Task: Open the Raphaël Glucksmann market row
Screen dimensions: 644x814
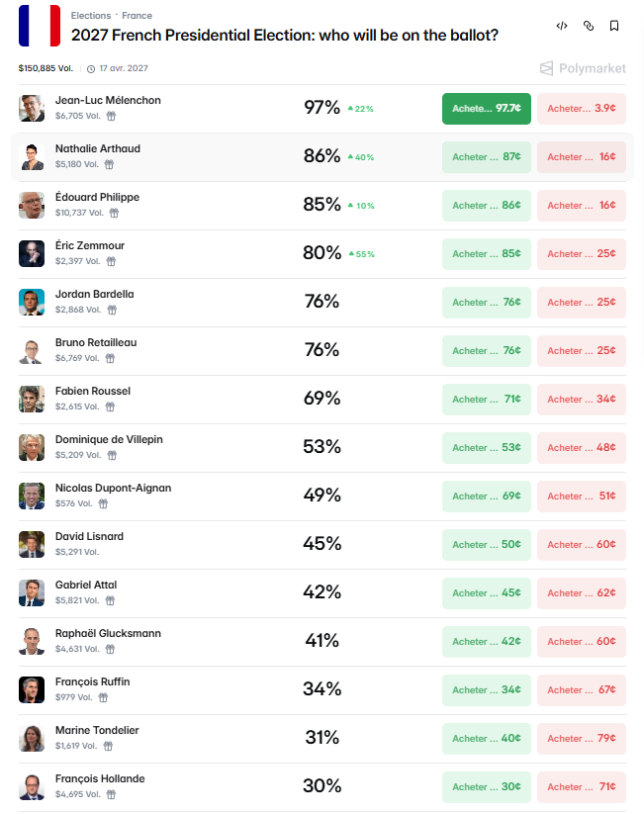Action: (x=322, y=642)
